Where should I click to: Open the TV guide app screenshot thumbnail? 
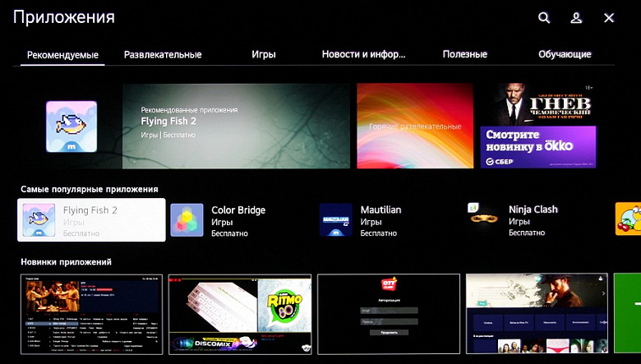91,314
